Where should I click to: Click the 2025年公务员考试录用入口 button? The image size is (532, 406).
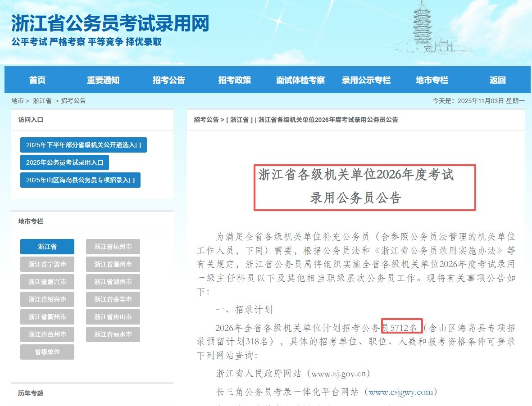(x=64, y=162)
